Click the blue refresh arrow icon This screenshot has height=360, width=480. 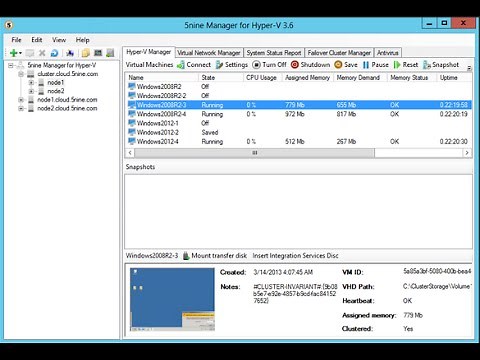tap(54, 53)
